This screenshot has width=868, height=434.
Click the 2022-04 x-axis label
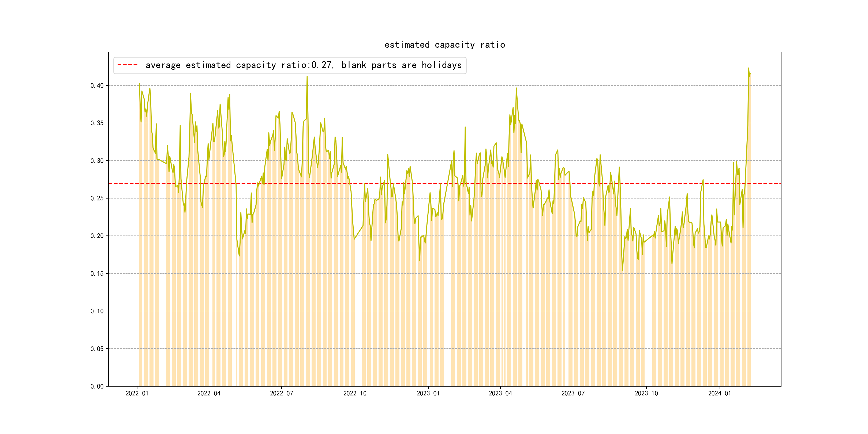tap(209, 393)
